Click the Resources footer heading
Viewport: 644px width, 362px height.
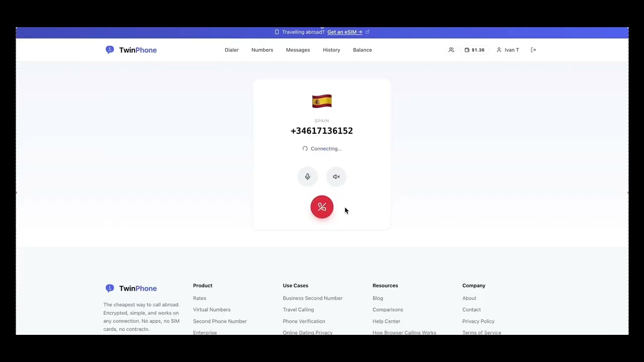(385, 286)
